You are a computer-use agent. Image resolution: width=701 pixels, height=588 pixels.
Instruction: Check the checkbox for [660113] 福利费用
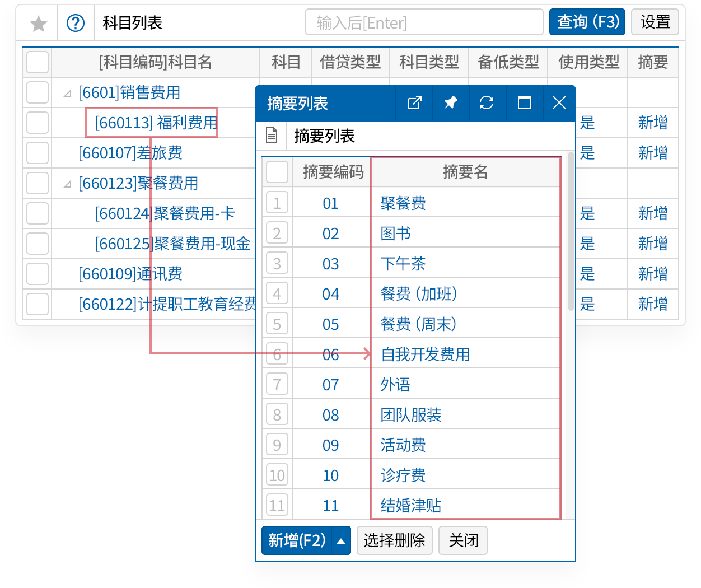coord(37,123)
